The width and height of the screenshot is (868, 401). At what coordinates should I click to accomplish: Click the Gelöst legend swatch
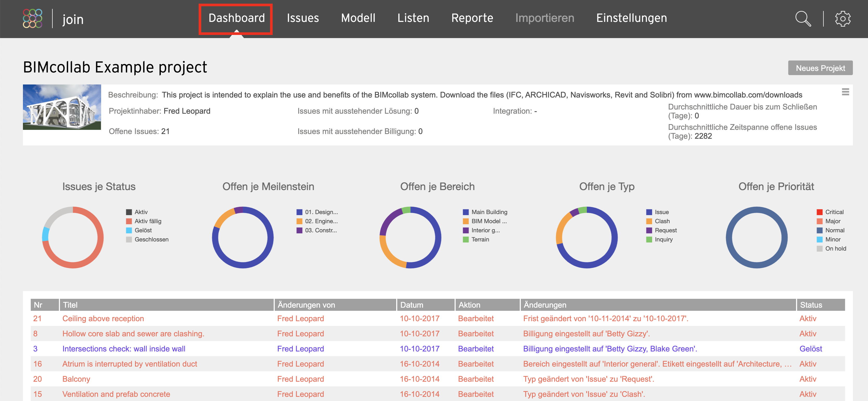click(129, 230)
